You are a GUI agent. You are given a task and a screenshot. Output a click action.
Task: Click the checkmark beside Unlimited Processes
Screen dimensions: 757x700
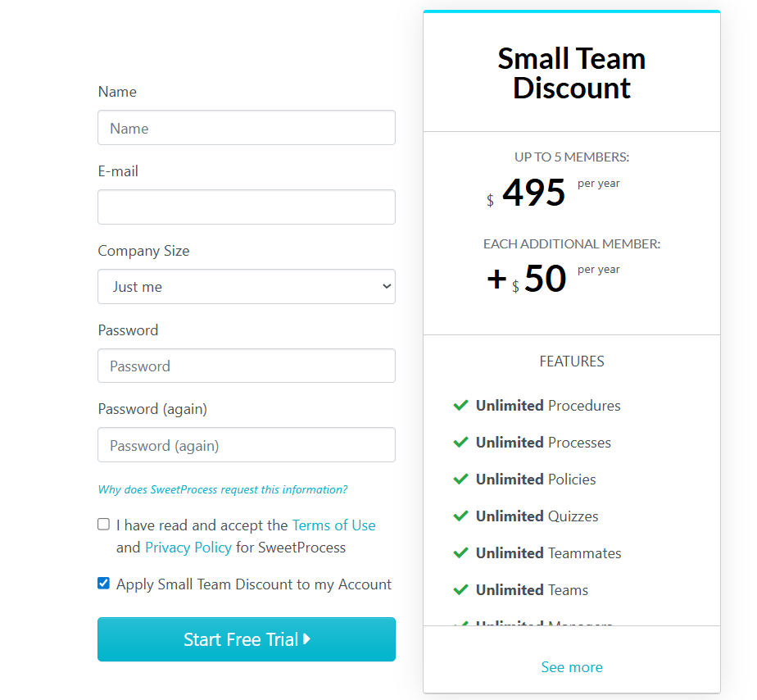pyautogui.click(x=460, y=442)
